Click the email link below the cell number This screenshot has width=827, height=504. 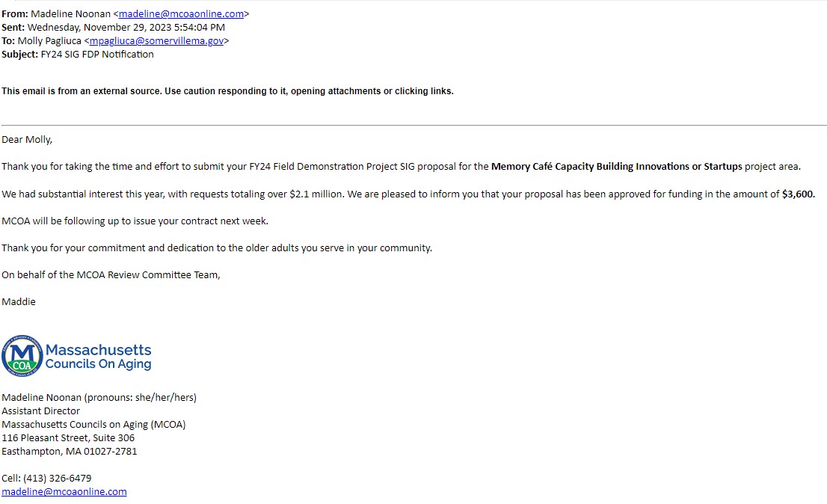point(64,492)
